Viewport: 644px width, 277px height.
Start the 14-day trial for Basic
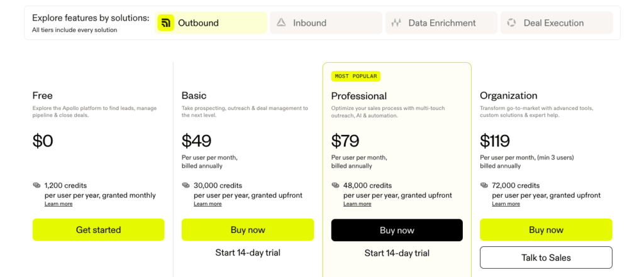click(x=248, y=253)
